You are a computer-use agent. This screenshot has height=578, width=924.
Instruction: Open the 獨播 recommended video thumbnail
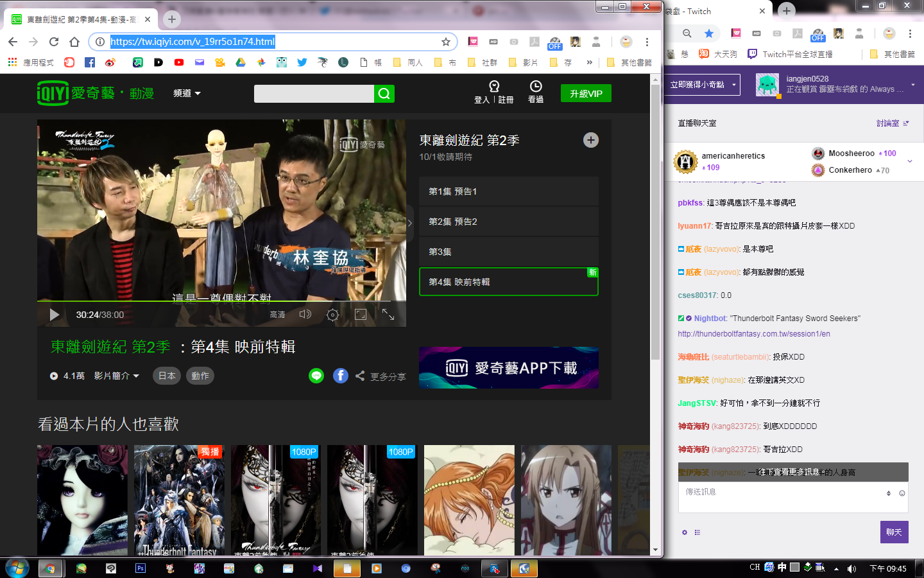pyautogui.click(x=179, y=500)
